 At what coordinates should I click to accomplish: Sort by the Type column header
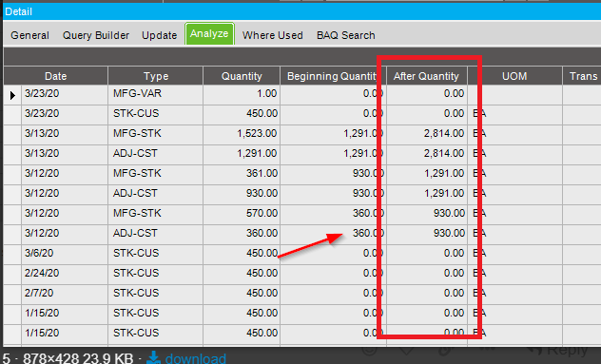click(156, 76)
